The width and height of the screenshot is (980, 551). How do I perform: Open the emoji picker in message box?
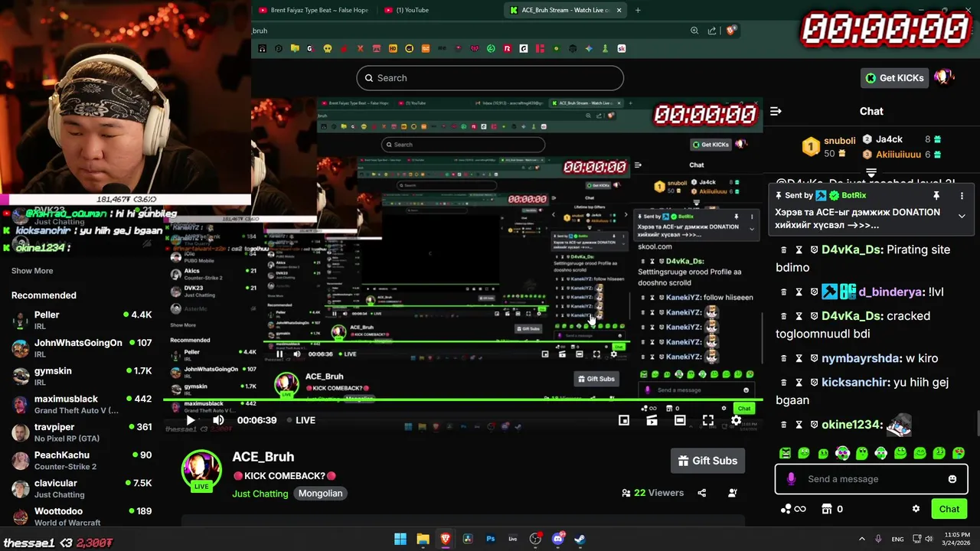pyautogui.click(x=952, y=479)
